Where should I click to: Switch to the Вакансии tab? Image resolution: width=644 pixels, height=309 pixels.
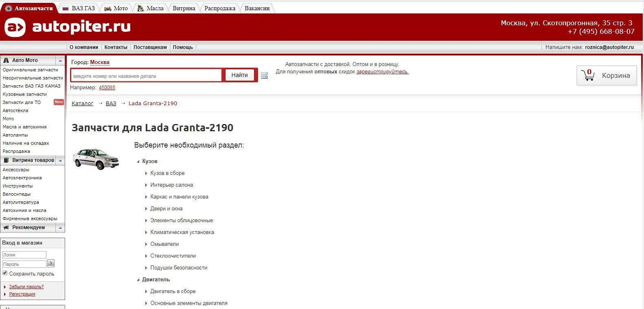[x=257, y=8]
